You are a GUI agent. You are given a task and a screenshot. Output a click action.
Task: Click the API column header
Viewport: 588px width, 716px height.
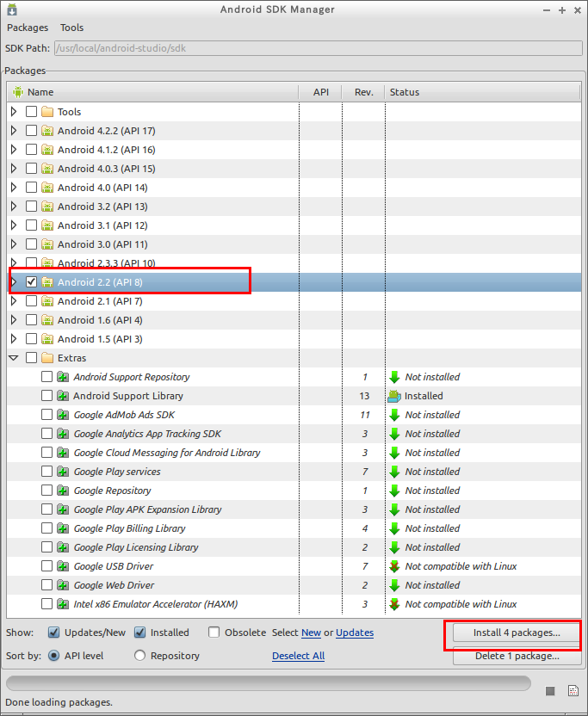point(321,92)
